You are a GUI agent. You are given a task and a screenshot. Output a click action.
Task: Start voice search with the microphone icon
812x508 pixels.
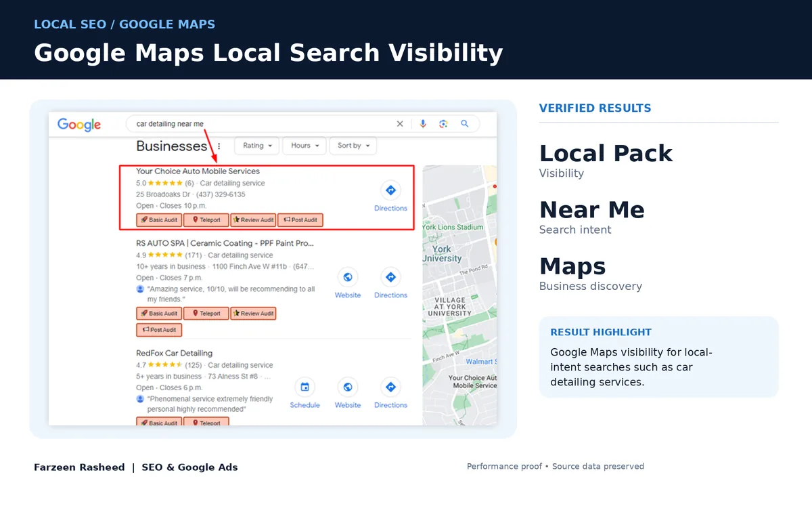click(x=423, y=124)
